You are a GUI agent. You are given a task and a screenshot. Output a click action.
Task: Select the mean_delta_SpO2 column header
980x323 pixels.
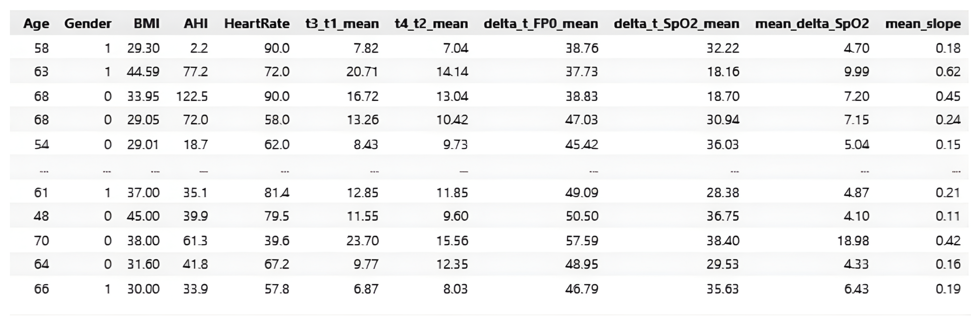pyautogui.click(x=812, y=24)
